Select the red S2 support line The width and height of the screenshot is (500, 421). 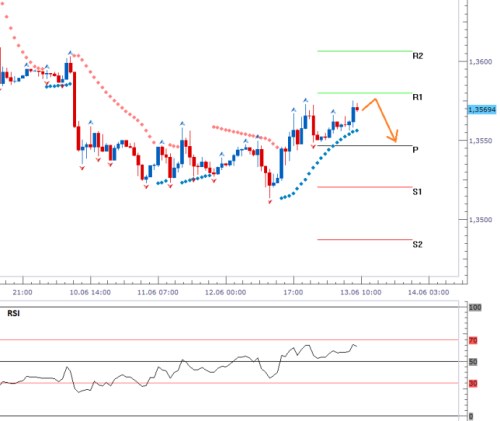click(x=365, y=239)
